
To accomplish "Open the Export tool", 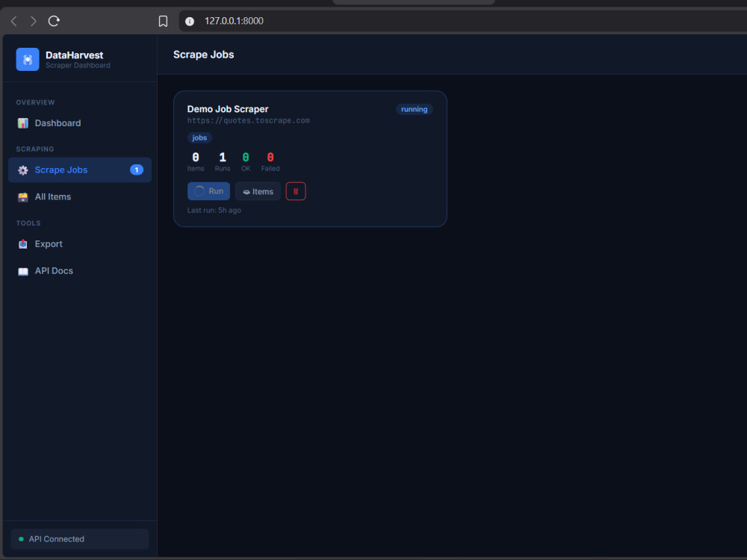I will [x=80, y=244].
